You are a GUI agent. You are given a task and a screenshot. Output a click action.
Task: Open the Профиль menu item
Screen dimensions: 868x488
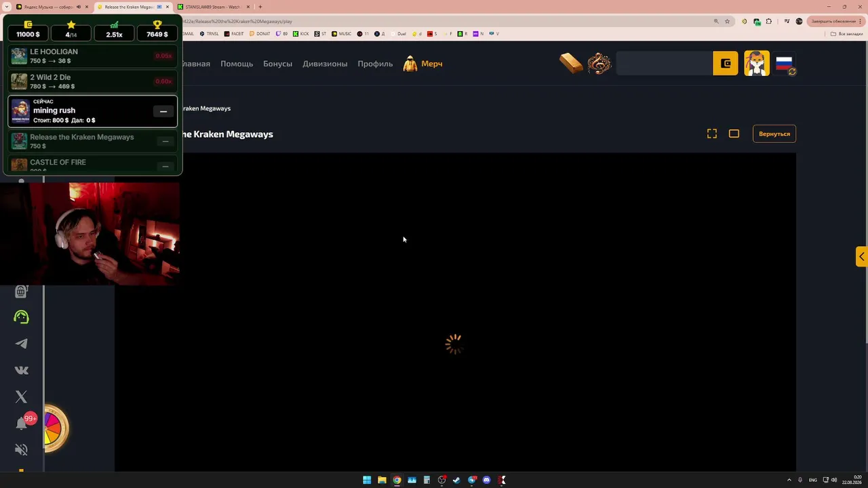(375, 64)
